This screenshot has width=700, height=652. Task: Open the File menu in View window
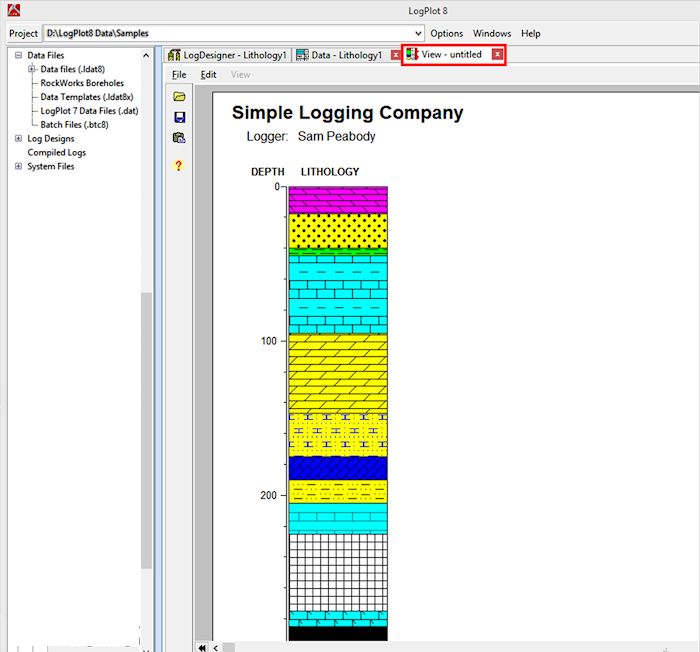179,75
